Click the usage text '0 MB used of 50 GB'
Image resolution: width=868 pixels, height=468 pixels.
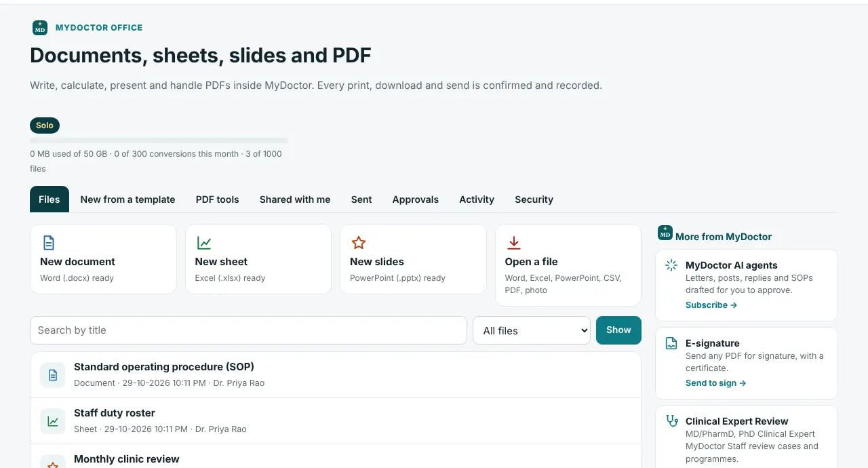pos(68,154)
